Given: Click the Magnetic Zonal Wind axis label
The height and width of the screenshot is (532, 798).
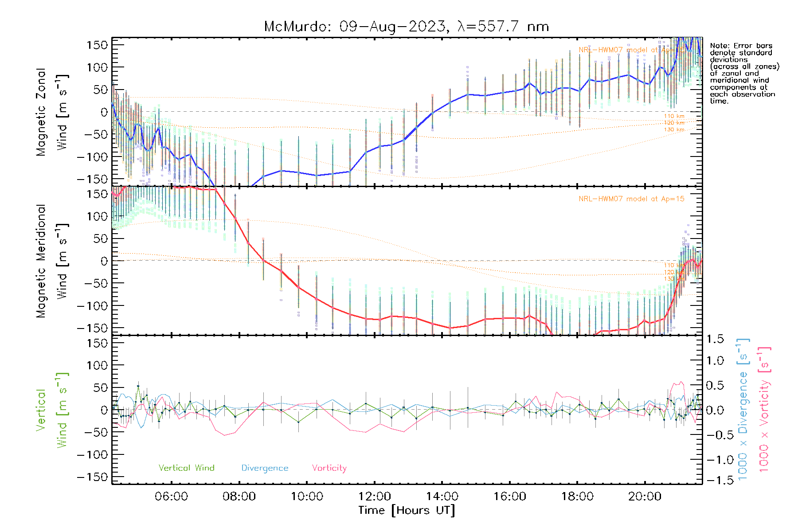Looking at the screenshot, I should tap(51, 112).
